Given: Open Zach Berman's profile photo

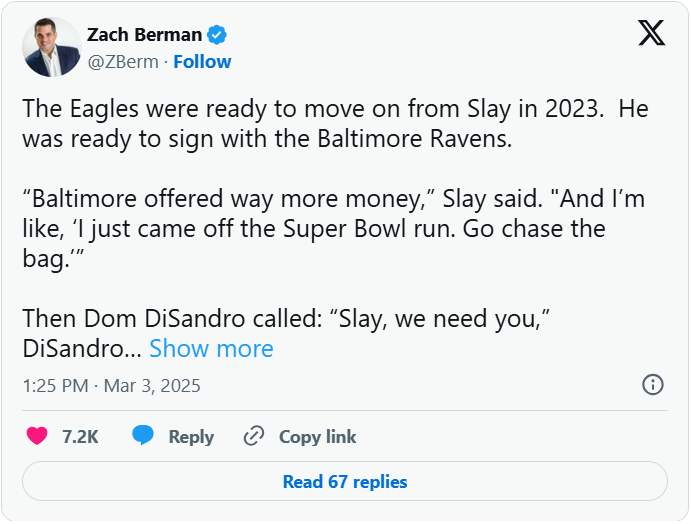Looking at the screenshot, I should (52, 47).
